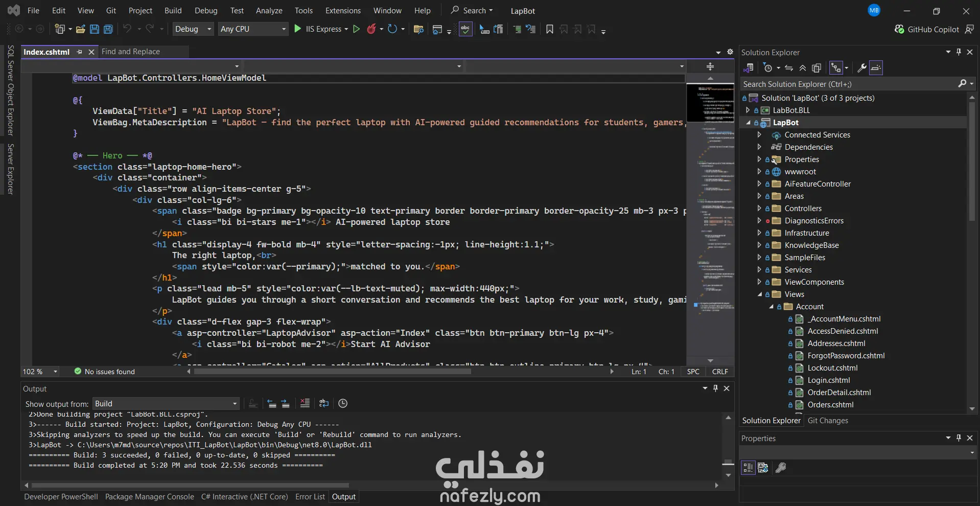
Task: Click the New Project toolbar icon
Action: point(60,29)
